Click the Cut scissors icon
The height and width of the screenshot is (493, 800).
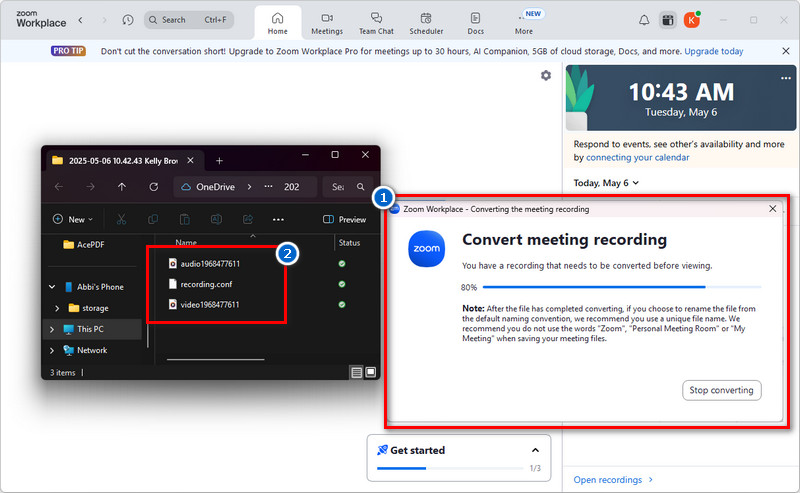tap(121, 219)
